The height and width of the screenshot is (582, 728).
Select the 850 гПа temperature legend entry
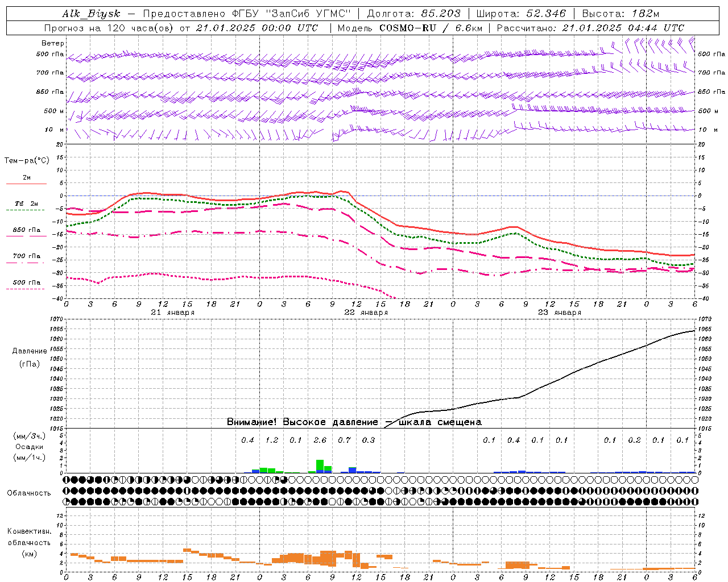pos(26,232)
